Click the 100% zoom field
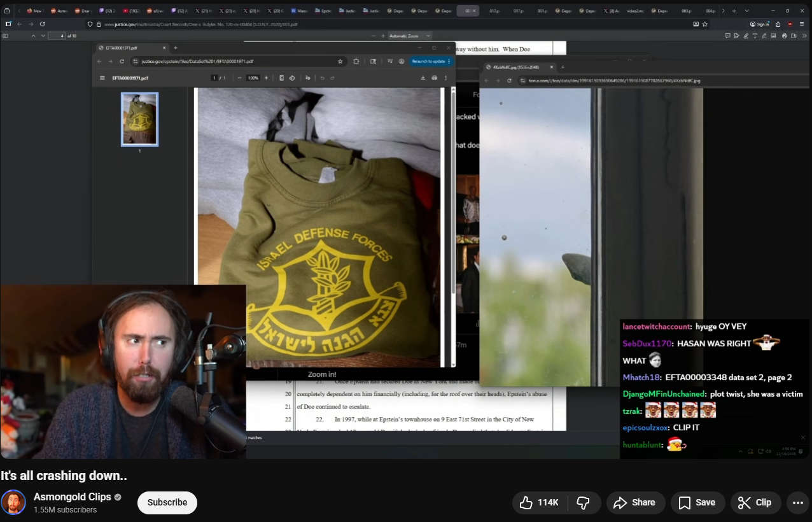The width and height of the screenshot is (812, 522). coord(253,78)
